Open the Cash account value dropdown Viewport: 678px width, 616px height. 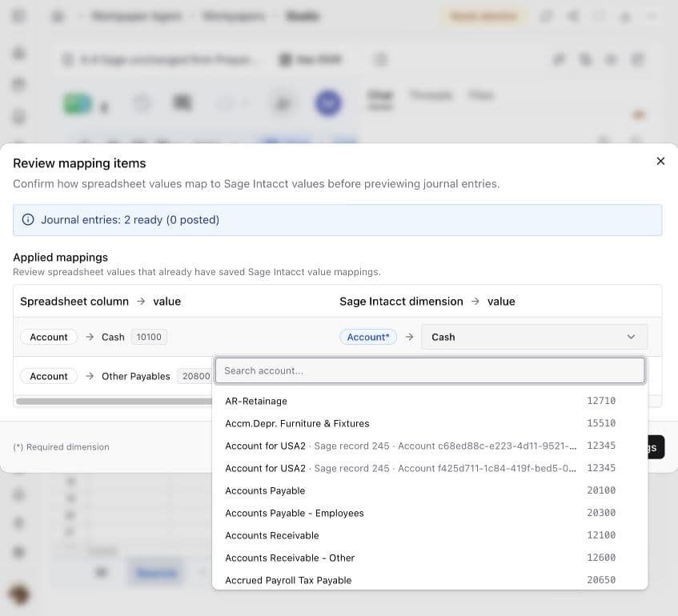tap(534, 337)
